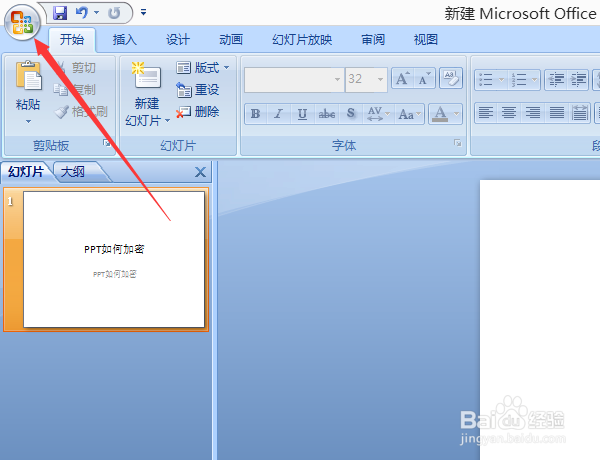Switch to the 幻灯片 pane tab
This screenshot has width=600, height=460.
point(26,172)
